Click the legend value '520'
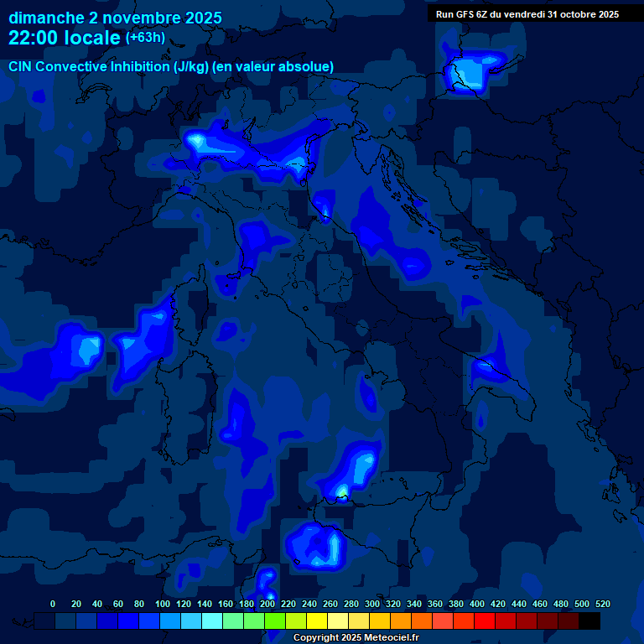The height and width of the screenshot is (644, 644). pyautogui.click(x=603, y=604)
